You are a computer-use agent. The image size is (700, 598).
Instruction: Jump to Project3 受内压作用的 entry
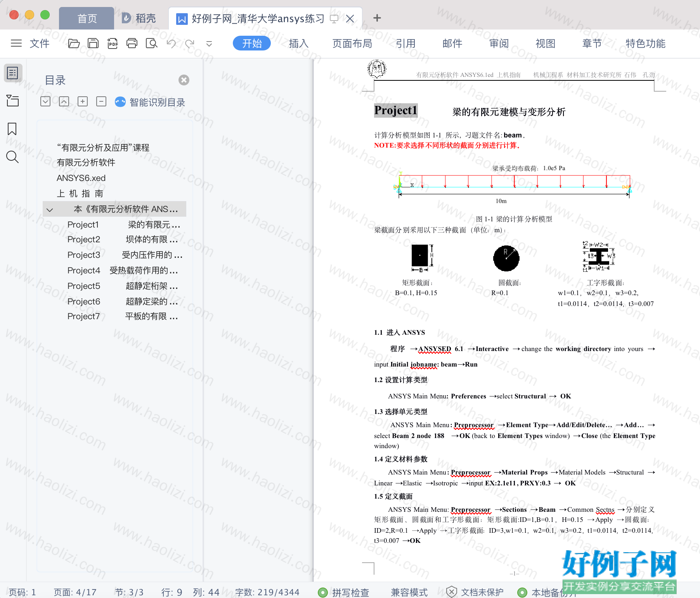pos(125,255)
